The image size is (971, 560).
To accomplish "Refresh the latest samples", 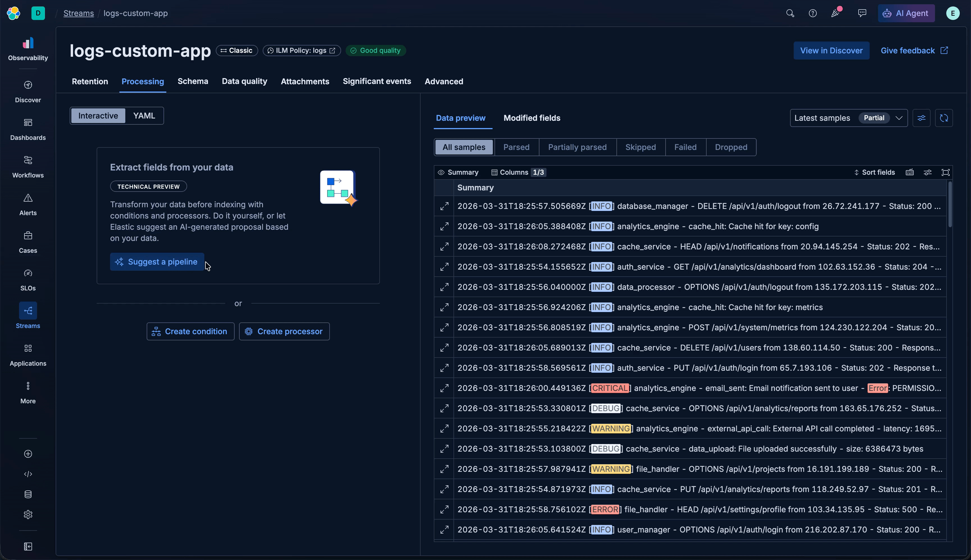I will click(x=945, y=118).
